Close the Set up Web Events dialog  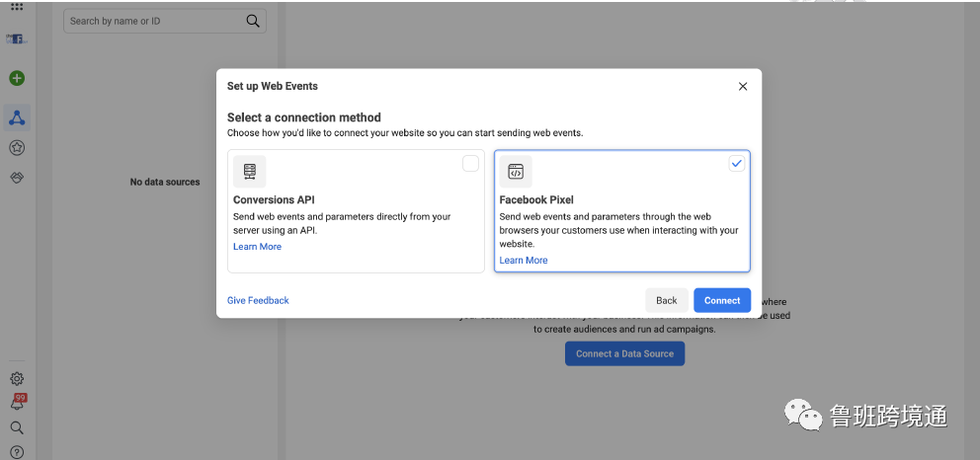click(743, 87)
